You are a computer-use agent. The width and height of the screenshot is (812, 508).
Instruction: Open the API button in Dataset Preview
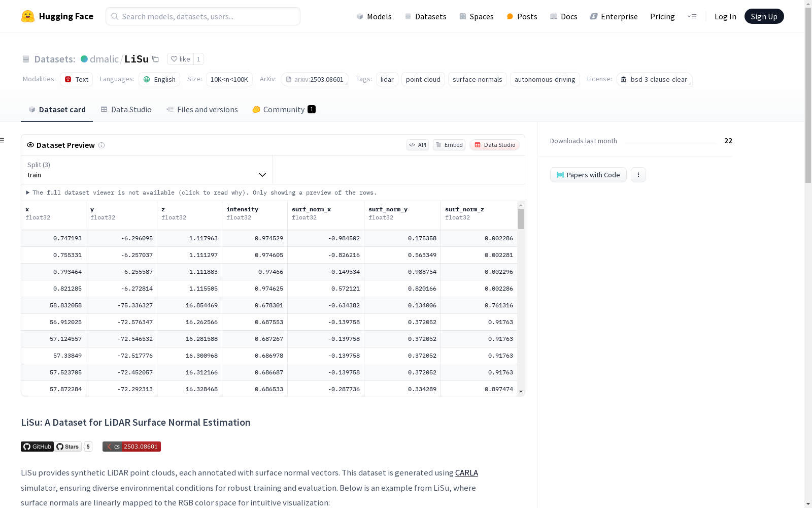coord(418,145)
